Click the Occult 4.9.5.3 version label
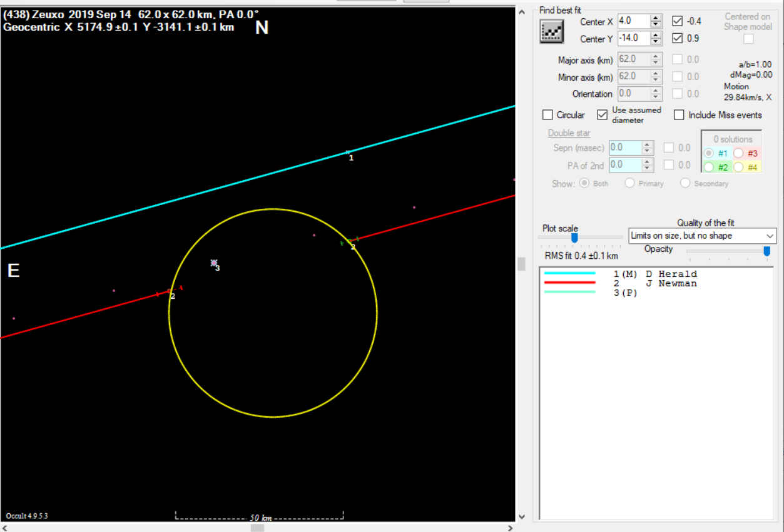Viewport: 784px width, 532px height. click(x=27, y=516)
